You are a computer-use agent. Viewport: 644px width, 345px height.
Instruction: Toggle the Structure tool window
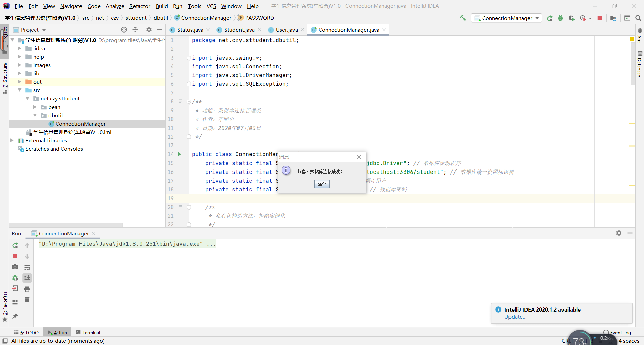point(5,78)
